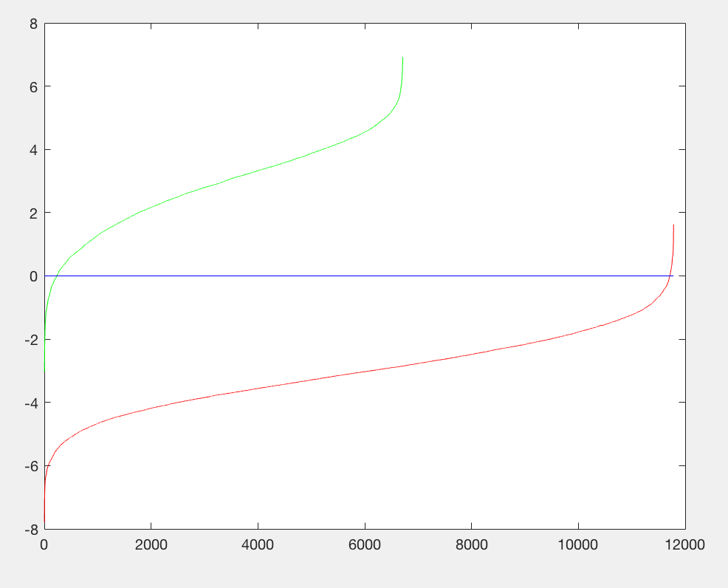Screen dimensions: 728x588
Task: Select the y-axis tick label 6
Action: point(33,86)
